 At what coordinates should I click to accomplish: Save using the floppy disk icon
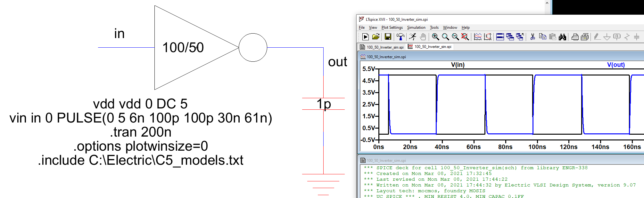(x=388, y=37)
